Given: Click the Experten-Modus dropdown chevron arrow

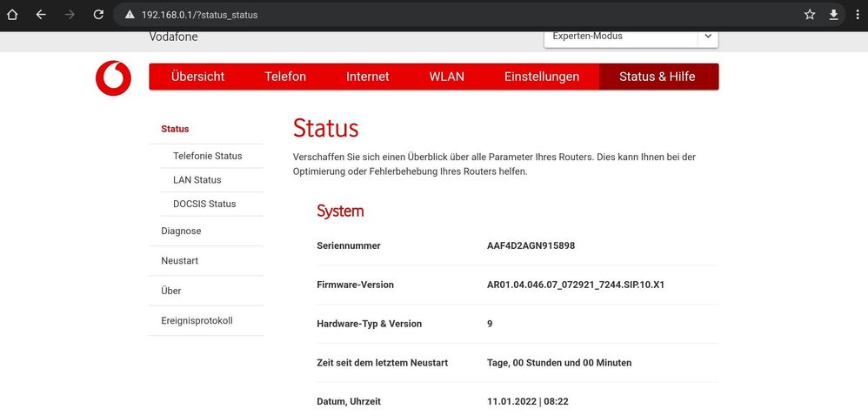Looking at the screenshot, I should (x=707, y=37).
